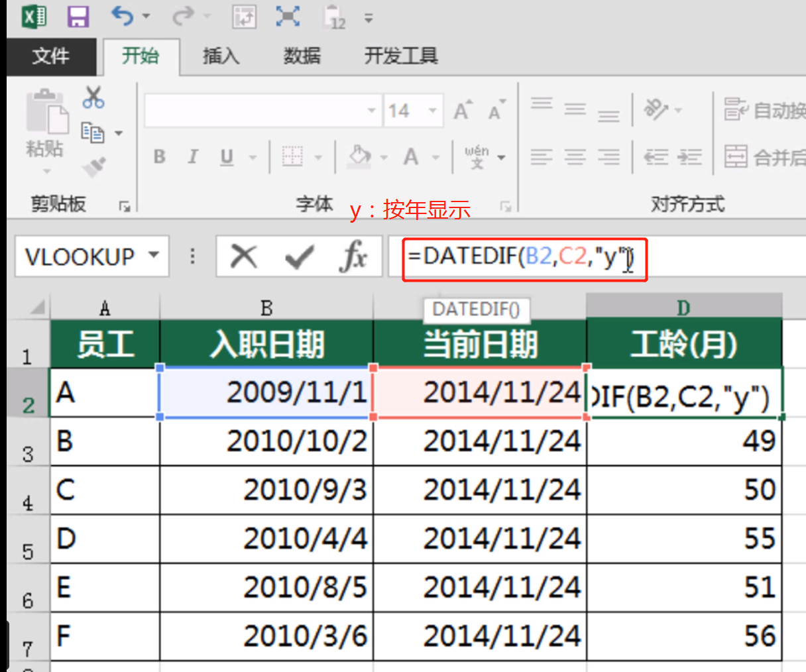Click the 工龄(月) header cell
The width and height of the screenshot is (806, 672).
(x=684, y=344)
